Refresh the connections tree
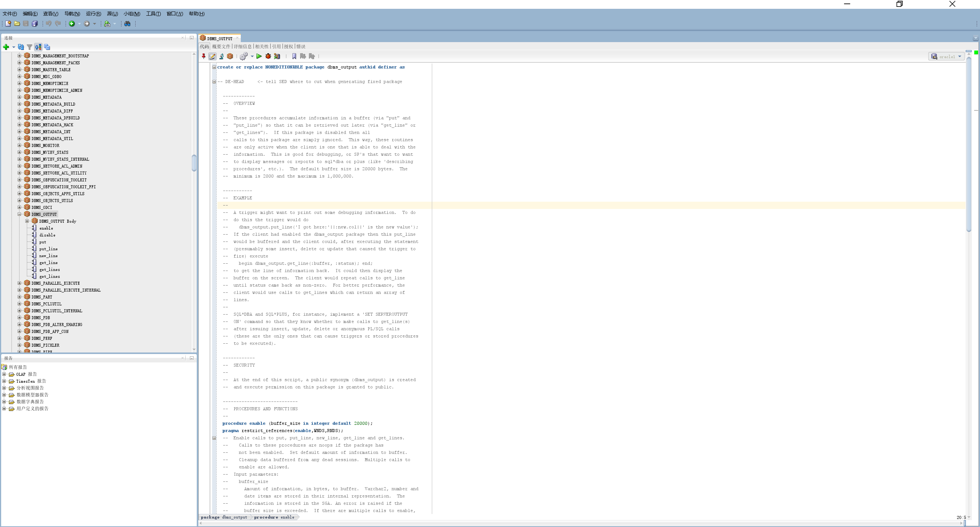The image size is (980, 527). click(21, 47)
